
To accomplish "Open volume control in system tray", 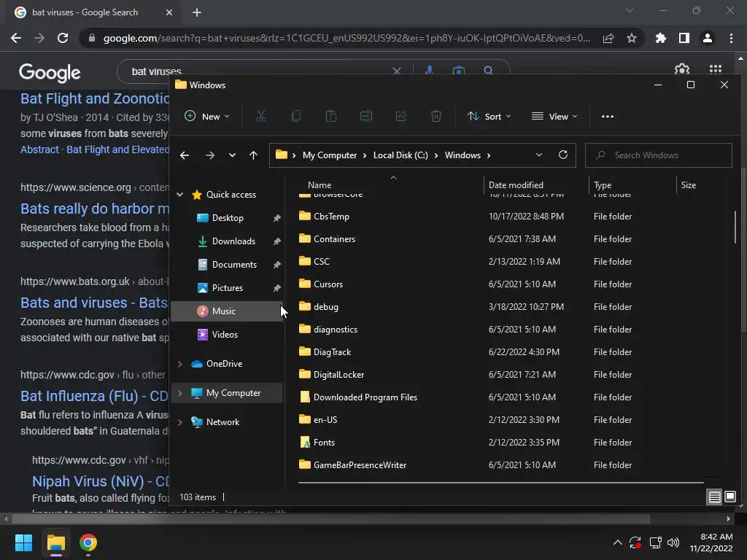I will click(x=673, y=542).
